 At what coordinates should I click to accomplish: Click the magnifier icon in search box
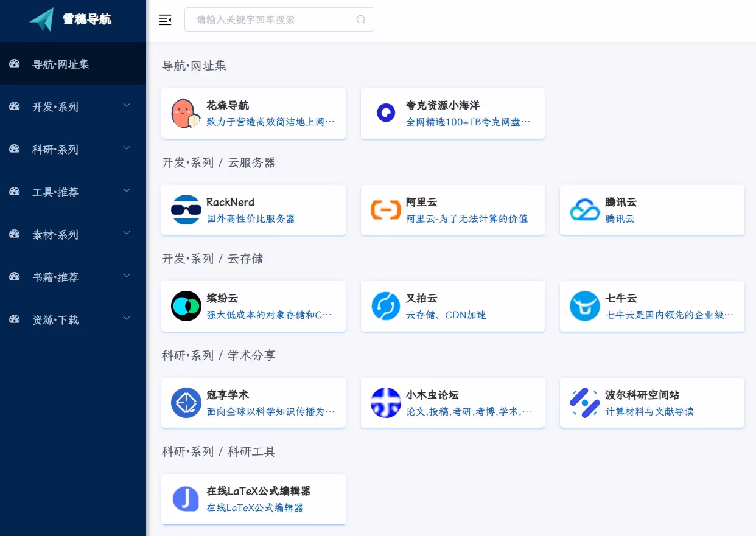(x=361, y=19)
